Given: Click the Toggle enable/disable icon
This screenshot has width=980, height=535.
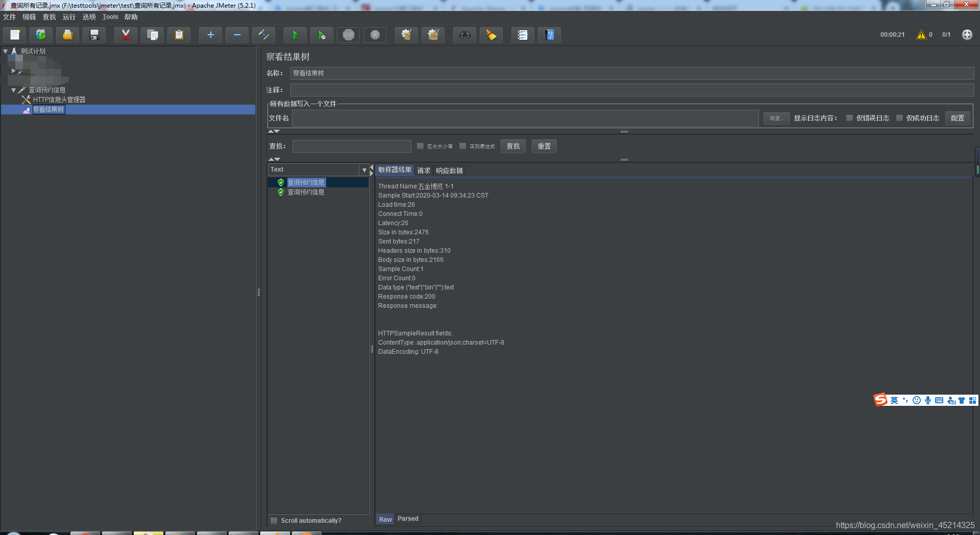Looking at the screenshot, I should (263, 35).
